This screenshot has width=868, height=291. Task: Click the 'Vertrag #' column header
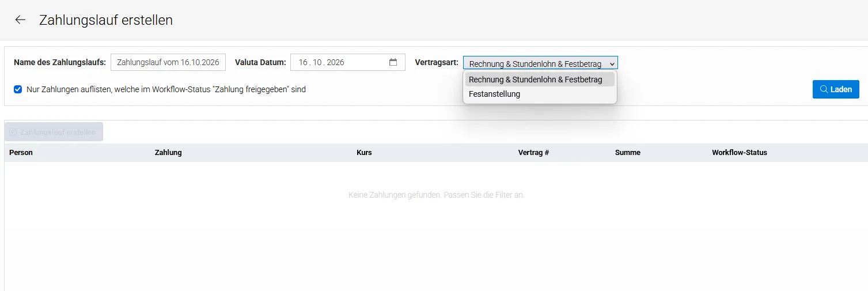533,153
